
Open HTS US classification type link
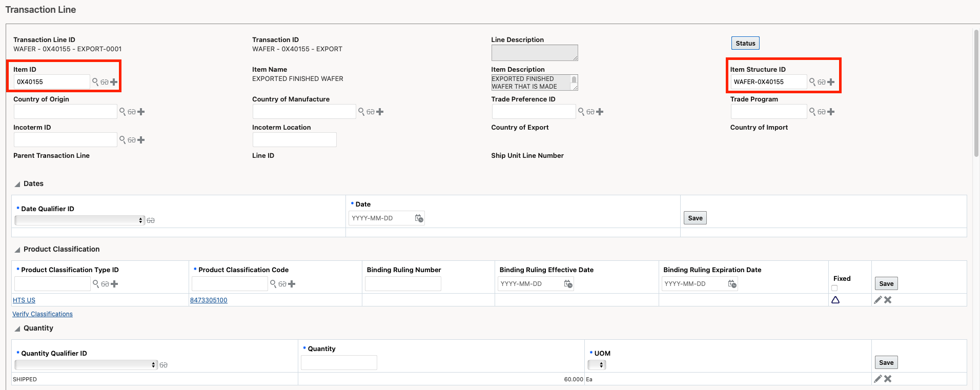tap(24, 300)
